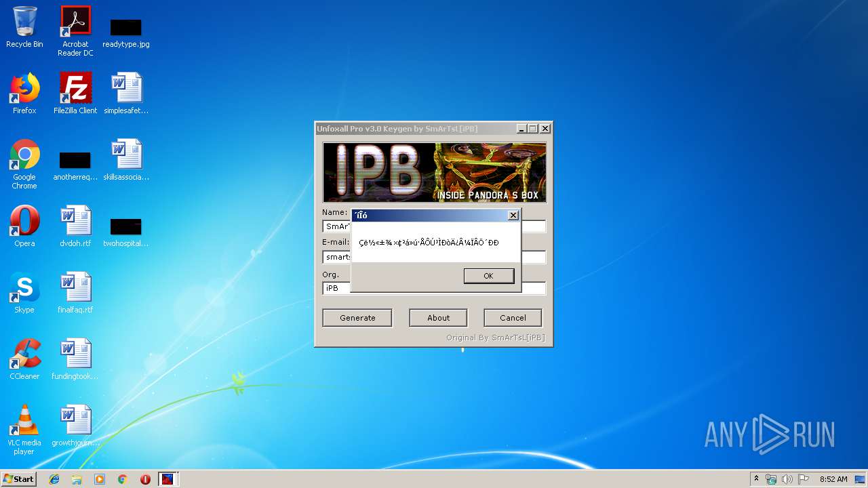This screenshot has height=488, width=868.
Task: Open the Start menu
Action: (18, 479)
